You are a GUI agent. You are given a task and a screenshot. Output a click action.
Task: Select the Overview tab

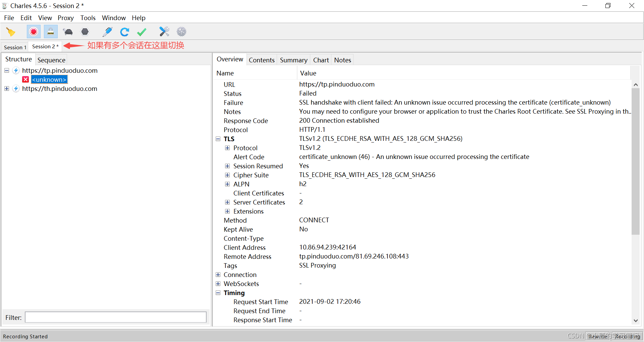coord(230,59)
